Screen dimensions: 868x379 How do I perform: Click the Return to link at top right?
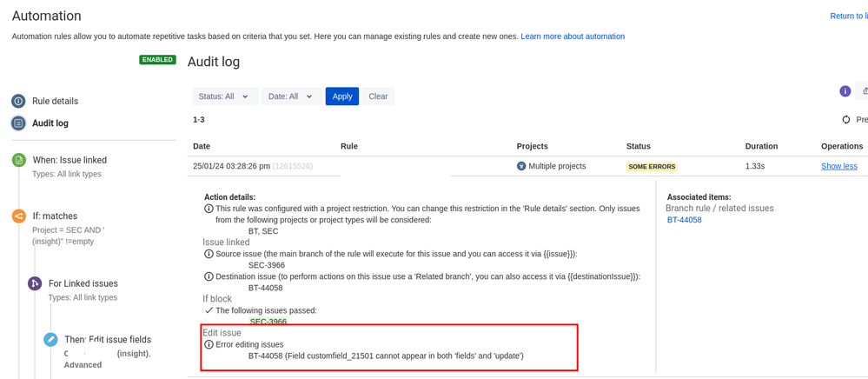click(x=849, y=16)
